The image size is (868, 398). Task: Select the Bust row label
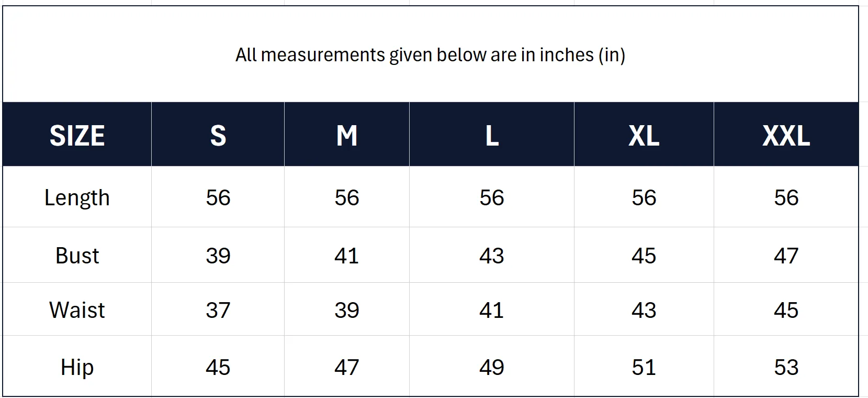coord(77,256)
